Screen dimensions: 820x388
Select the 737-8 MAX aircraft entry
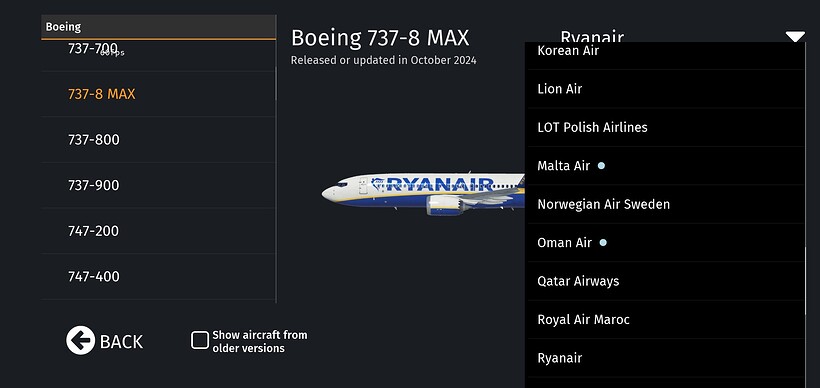(158, 94)
